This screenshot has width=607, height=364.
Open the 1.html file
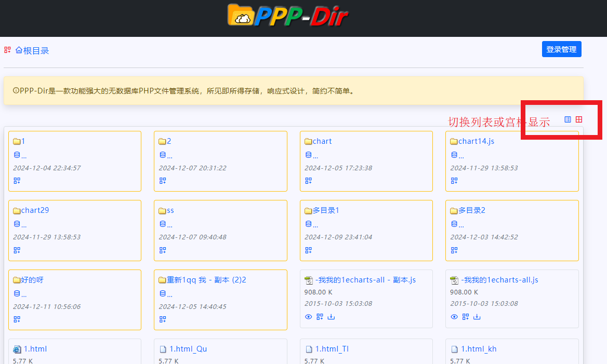[35, 349]
